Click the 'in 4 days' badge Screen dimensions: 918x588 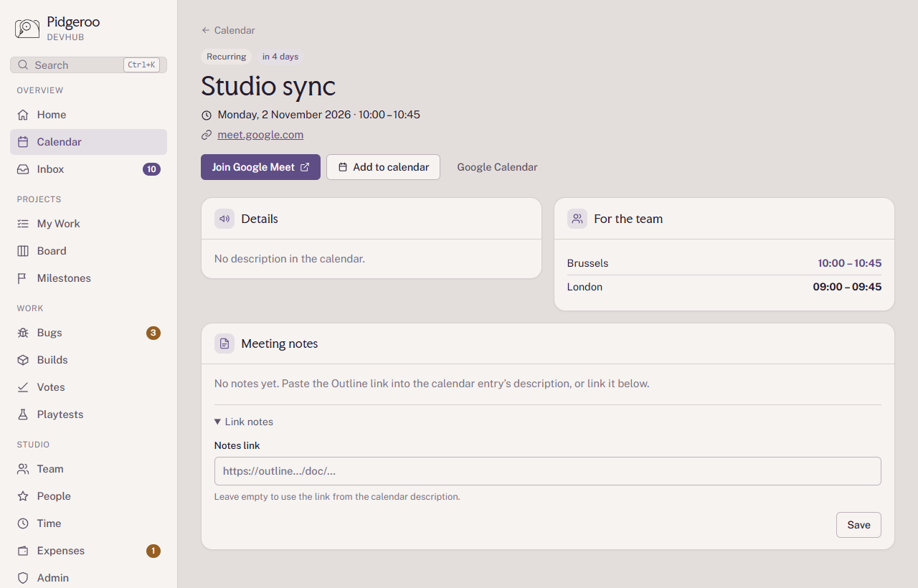[280, 57]
